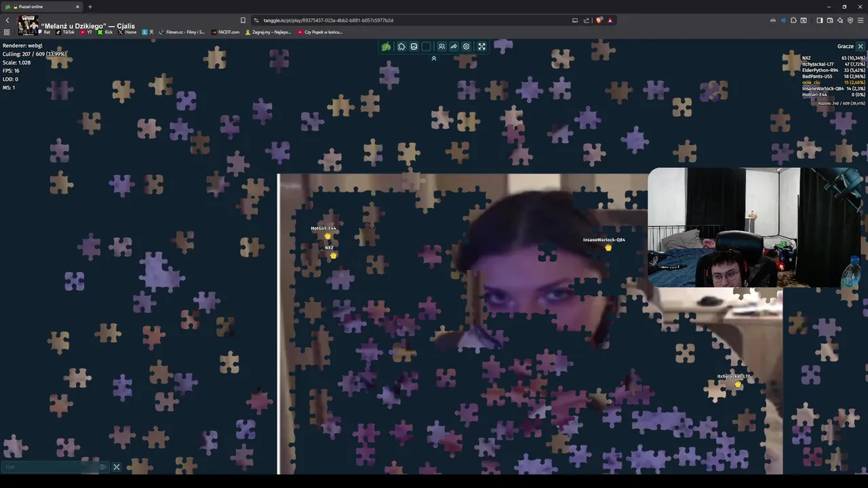Open the Filman.cc bookmark
The height and width of the screenshot is (488, 868).
[x=182, y=32]
